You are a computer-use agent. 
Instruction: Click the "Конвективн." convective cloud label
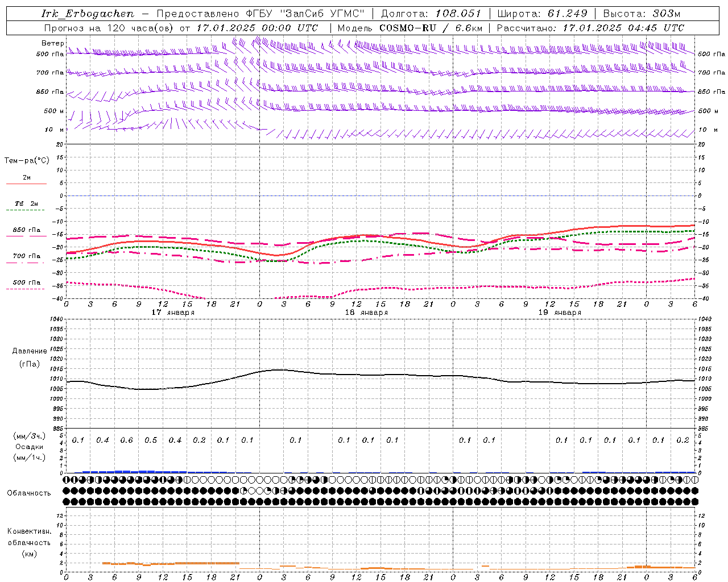tap(30, 531)
